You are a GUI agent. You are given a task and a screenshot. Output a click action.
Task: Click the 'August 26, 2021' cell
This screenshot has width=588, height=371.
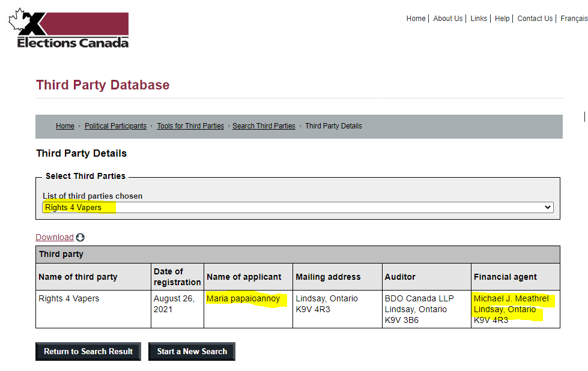tap(177, 309)
